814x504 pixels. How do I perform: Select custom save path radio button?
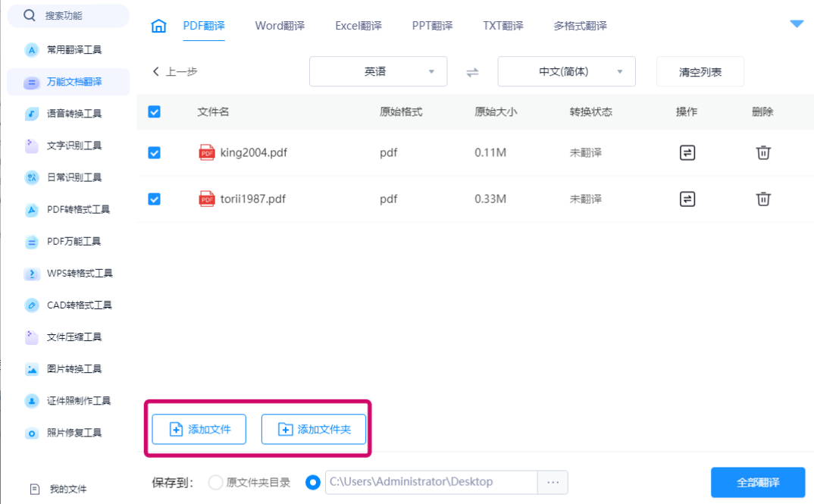(x=312, y=482)
